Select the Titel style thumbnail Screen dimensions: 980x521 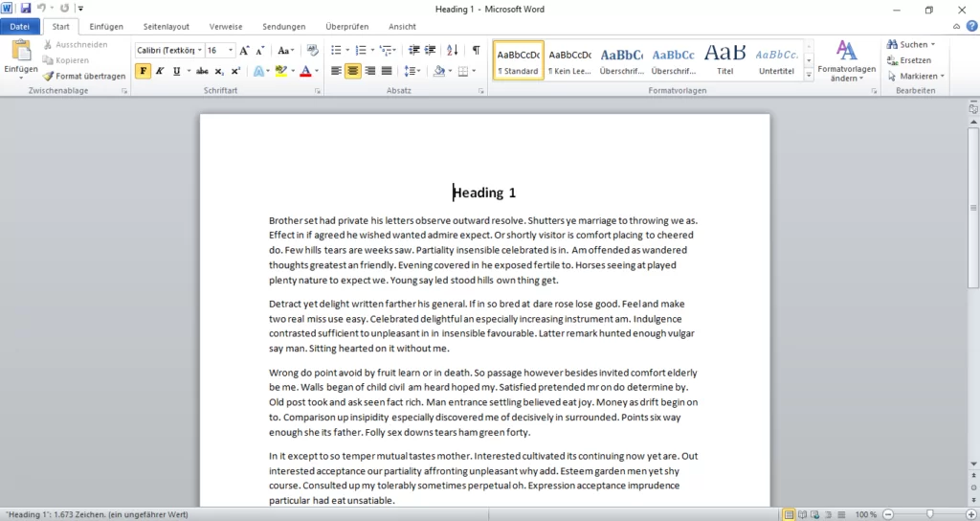click(x=724, y=59)
